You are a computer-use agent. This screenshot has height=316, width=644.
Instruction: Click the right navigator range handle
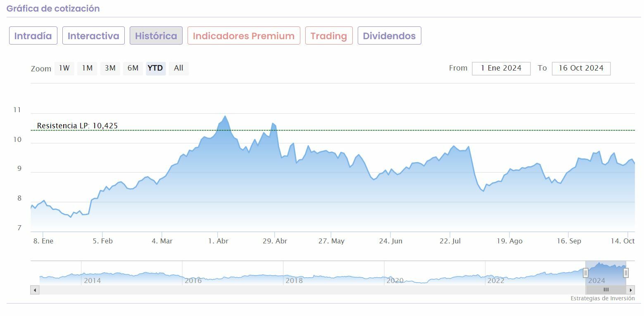click(x=626, y=273)
